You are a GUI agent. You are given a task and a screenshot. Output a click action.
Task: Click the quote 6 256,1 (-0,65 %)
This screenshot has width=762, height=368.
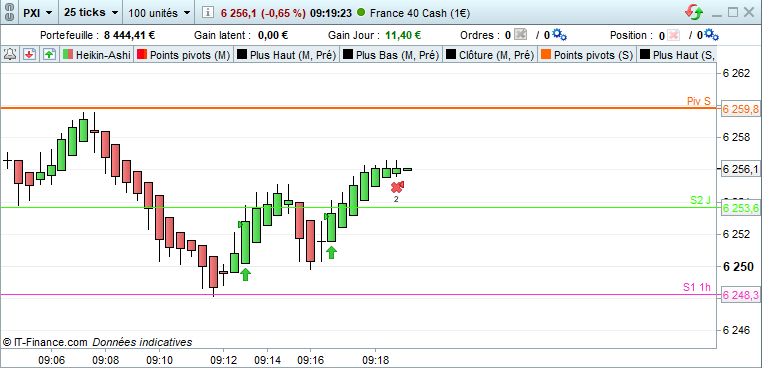(x=263, y=13)
